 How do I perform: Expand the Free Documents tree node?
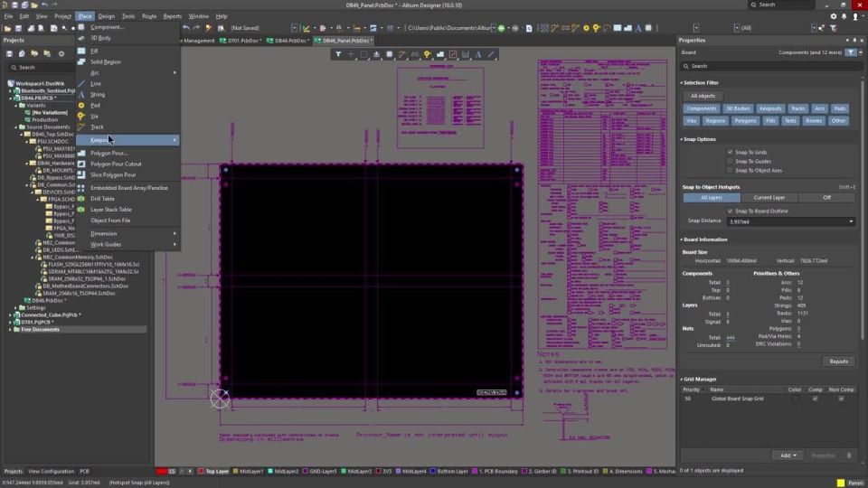coord(10,329)
